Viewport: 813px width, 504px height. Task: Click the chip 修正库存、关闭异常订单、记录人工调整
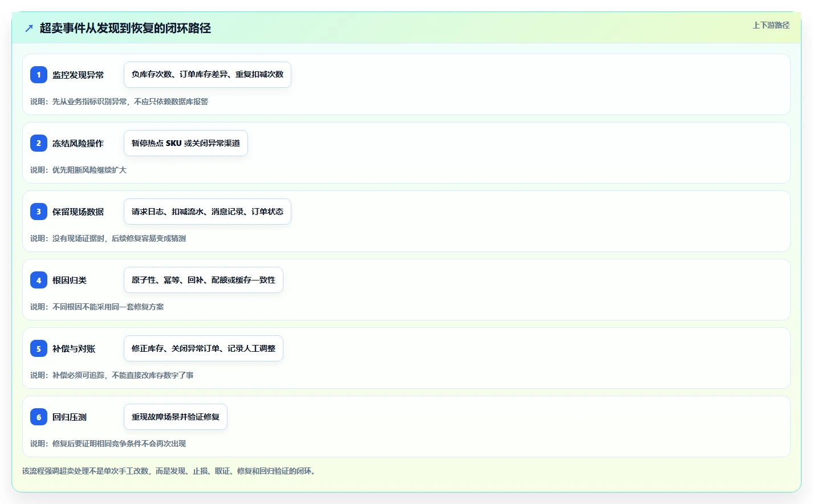tap(204, 348)
